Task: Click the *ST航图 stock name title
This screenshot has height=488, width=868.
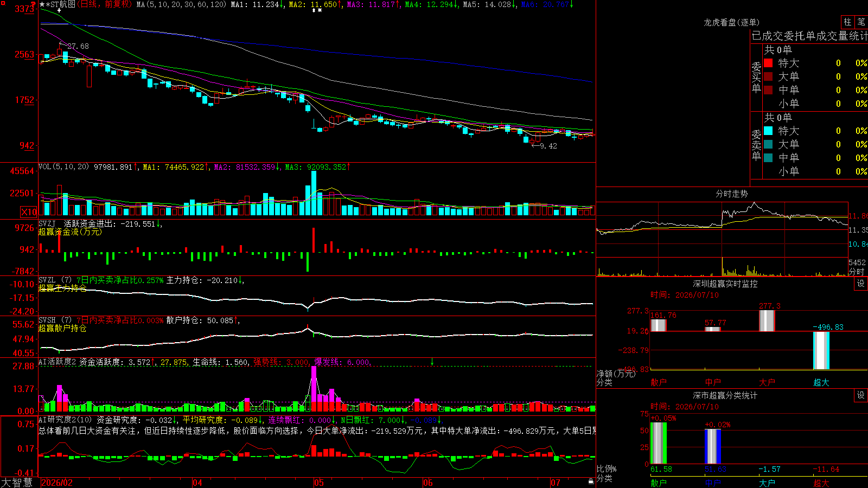Action: point(61,4)
